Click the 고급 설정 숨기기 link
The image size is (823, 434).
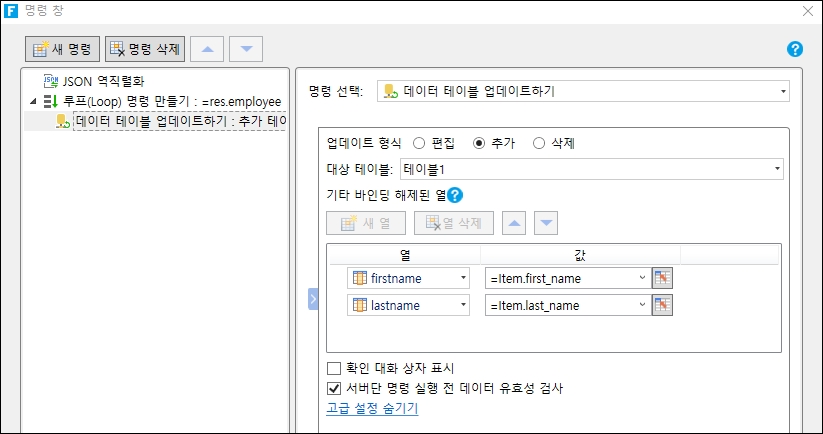(372, 408)
